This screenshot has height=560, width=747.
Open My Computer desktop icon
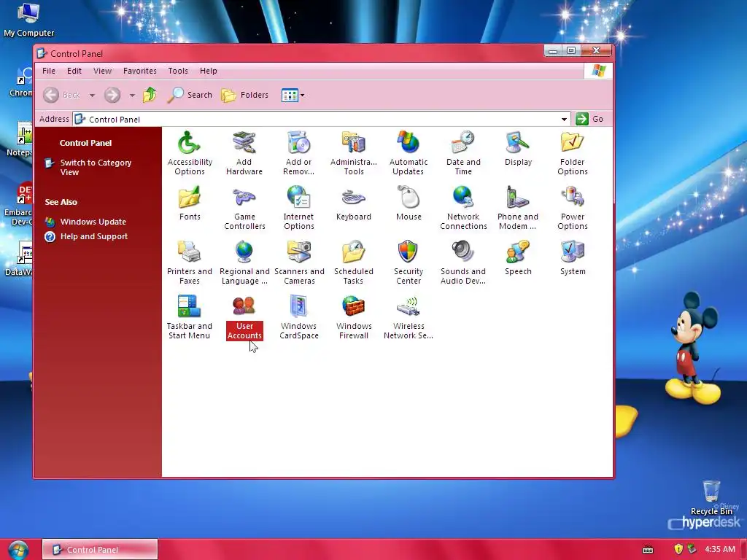click(x=28, y=20)
